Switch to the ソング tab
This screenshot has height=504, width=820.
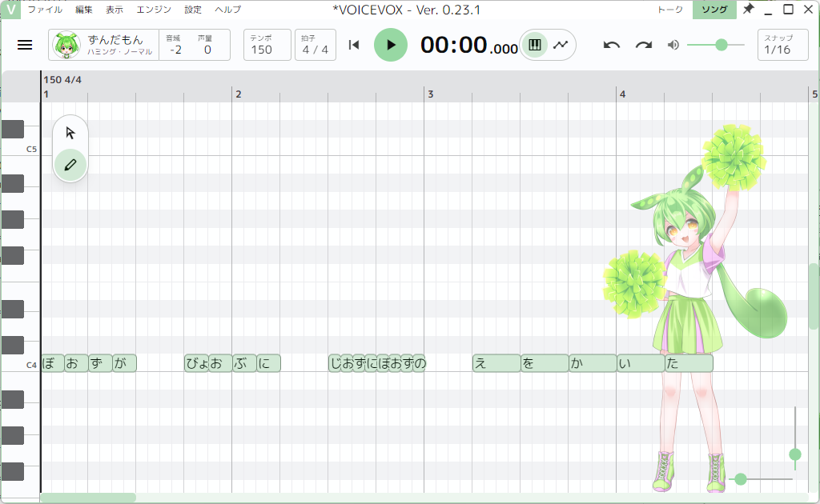pos(714,10)
